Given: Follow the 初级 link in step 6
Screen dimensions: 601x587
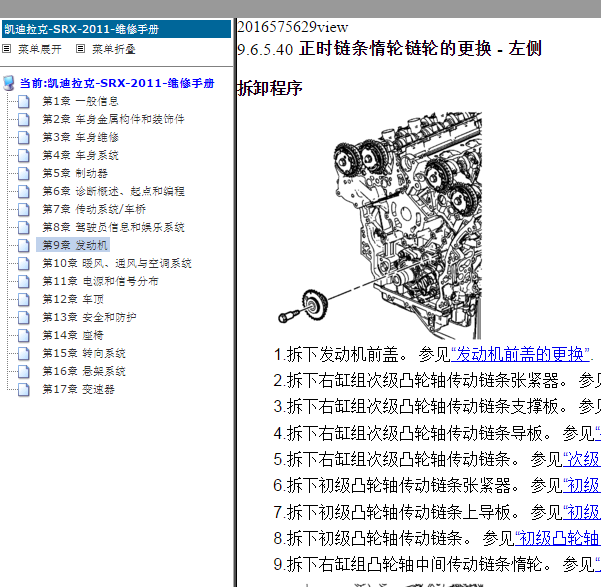Looking at the screenshot, I should pos(581,485).
